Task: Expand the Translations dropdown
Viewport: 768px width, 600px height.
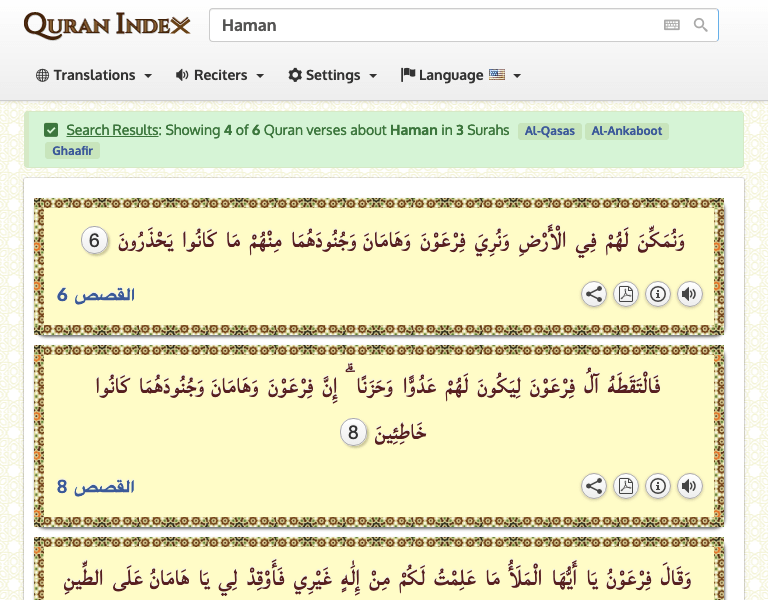Action: 94,75
